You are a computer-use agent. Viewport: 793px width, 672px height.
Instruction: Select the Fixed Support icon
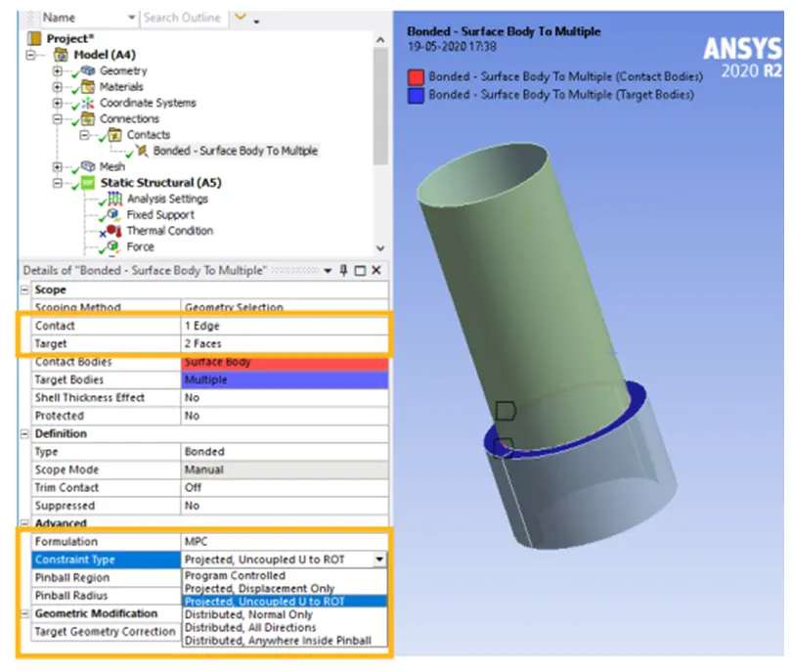114,214
